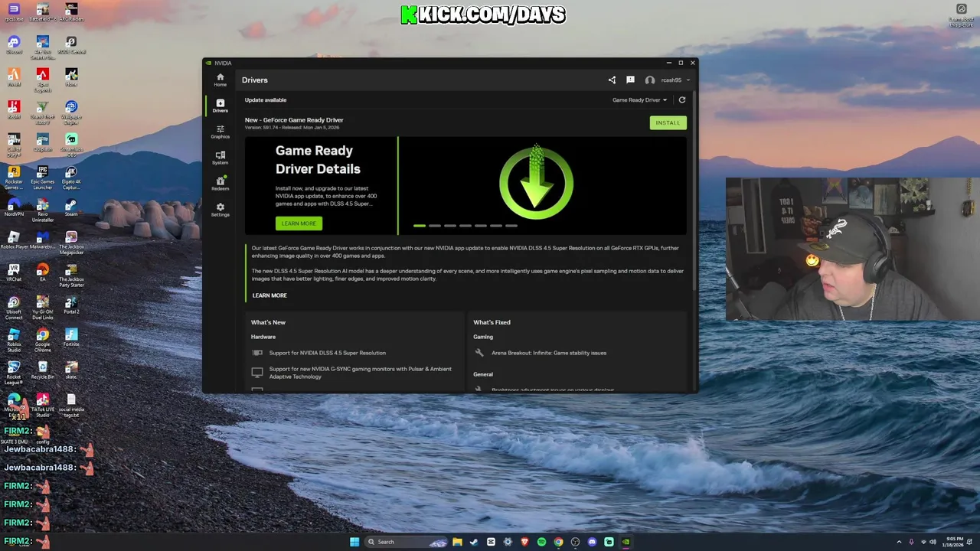Open Rockstar Games desktop shortcut

click(x=14, y=177)
